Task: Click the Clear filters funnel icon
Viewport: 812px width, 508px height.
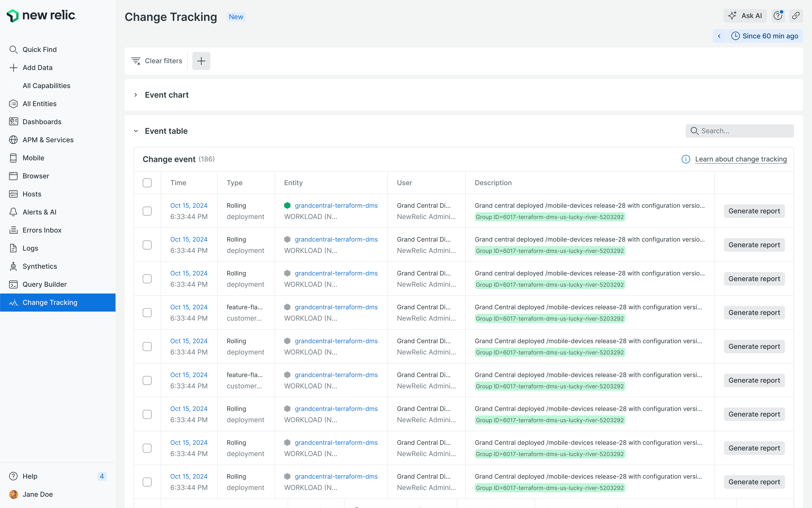Action: pyautogui.click(x=136, y=61)
